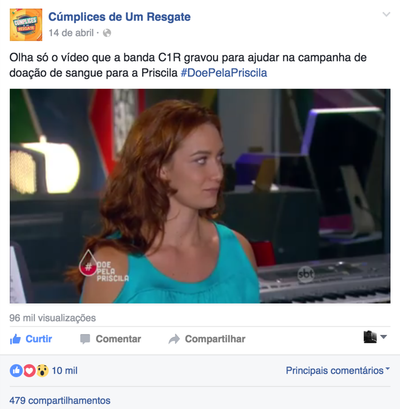Click the Curtir text label
This screenshot has width=400, height=409.
tap(39, 339)
